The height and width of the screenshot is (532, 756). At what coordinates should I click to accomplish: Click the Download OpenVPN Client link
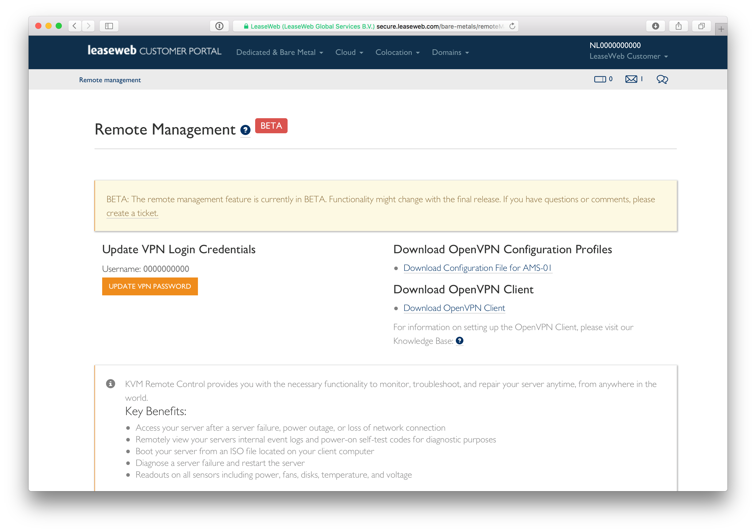(454, 308)
